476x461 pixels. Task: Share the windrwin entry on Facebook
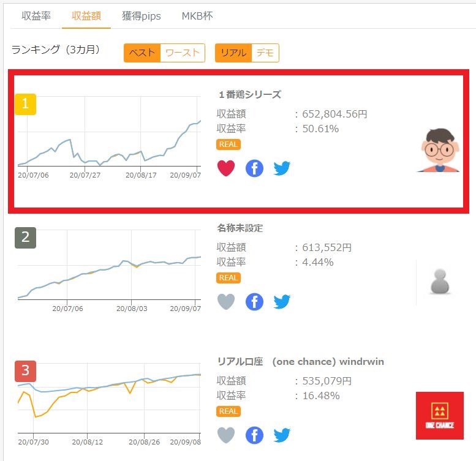pos(254,435)
